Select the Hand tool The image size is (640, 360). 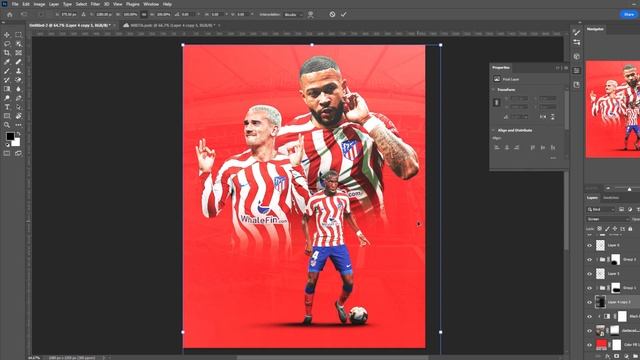(18, 116)
